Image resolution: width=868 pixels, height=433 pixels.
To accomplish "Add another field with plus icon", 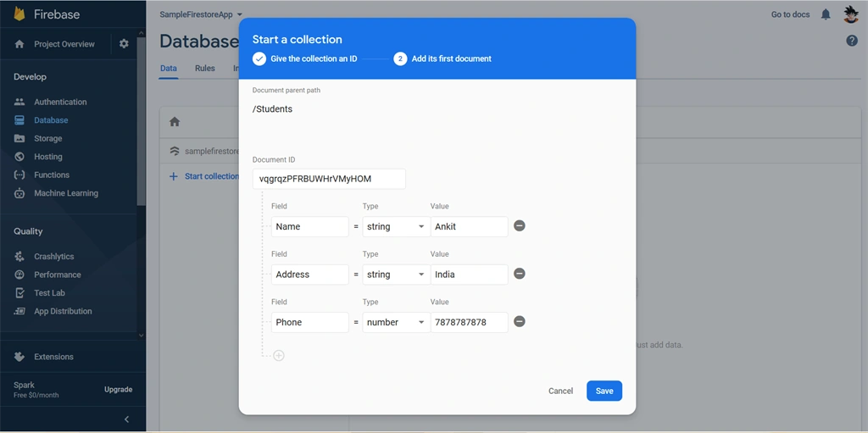I will click(279, 356).
